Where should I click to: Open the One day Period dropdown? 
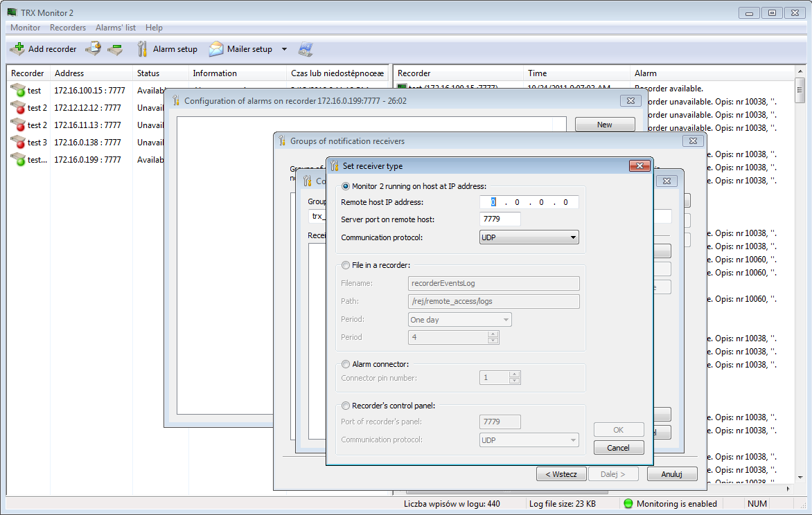pyautogui.click(x=459, y=320)
